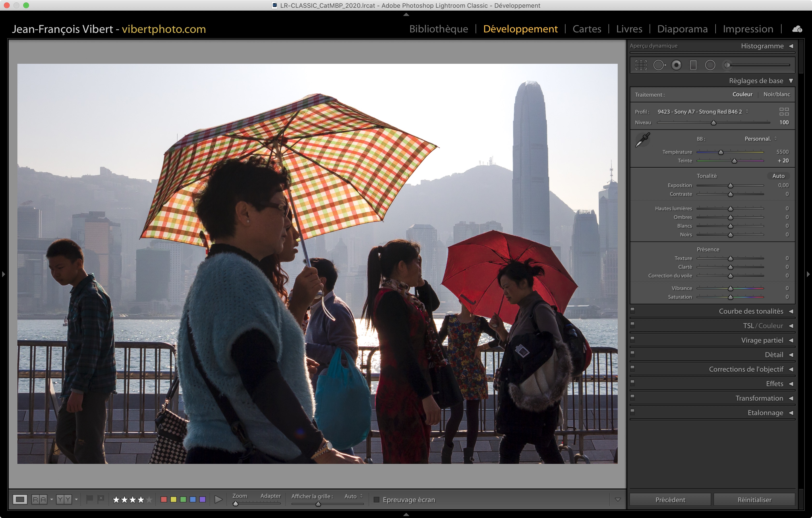Image resolution: width=812 pixels, height=518 pixels.
Task: Switch to the Bibliothèque module
Action: tap(438, 29)
